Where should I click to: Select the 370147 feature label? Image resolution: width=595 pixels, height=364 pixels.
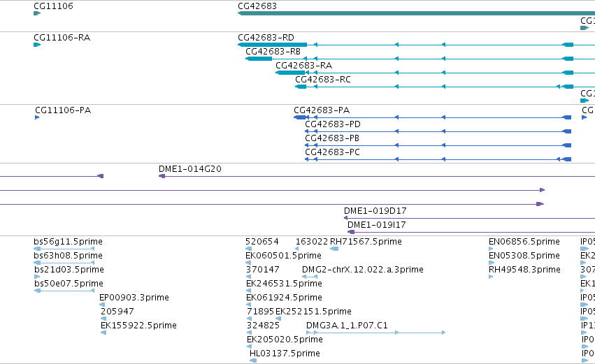click(x=263, y=270)
